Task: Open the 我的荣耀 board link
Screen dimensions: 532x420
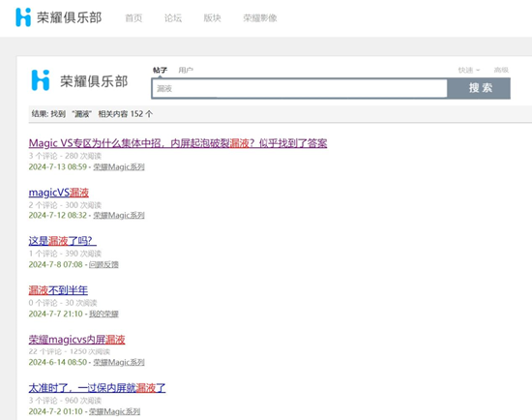Action: click(103, 314)
